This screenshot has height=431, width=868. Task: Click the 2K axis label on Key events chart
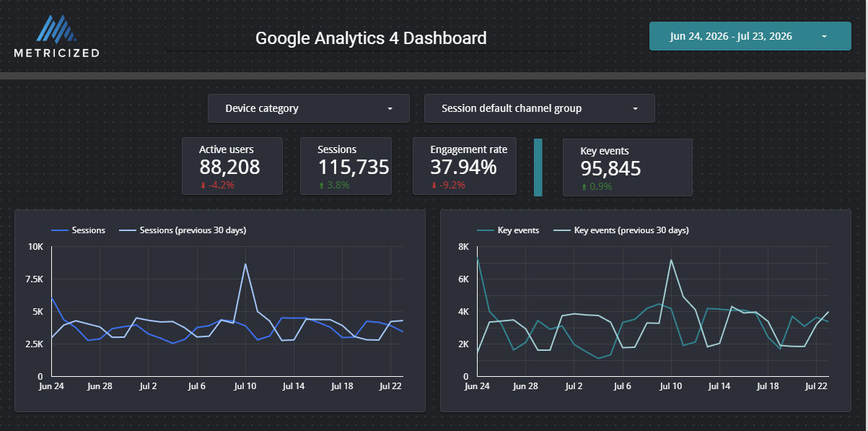(x=464, y=344)
